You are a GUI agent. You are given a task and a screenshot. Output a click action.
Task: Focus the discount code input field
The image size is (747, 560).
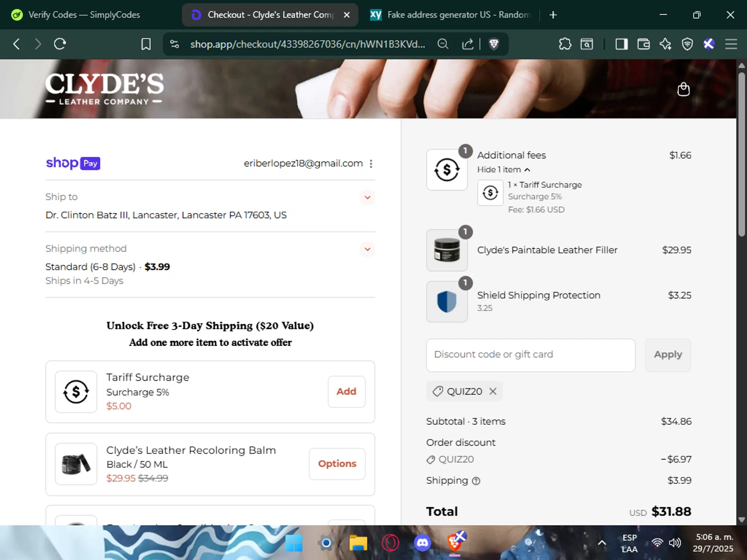[531, 355]
